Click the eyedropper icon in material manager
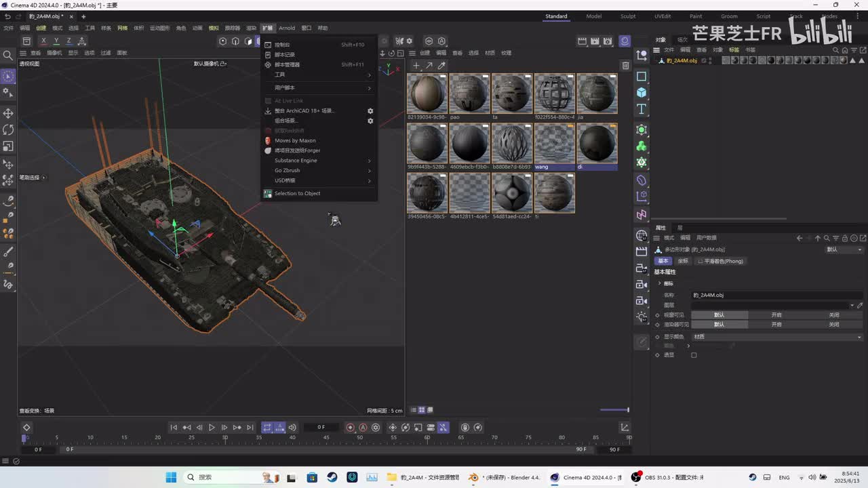This screenshot has height=488, width=868. [x=441, y=66]
